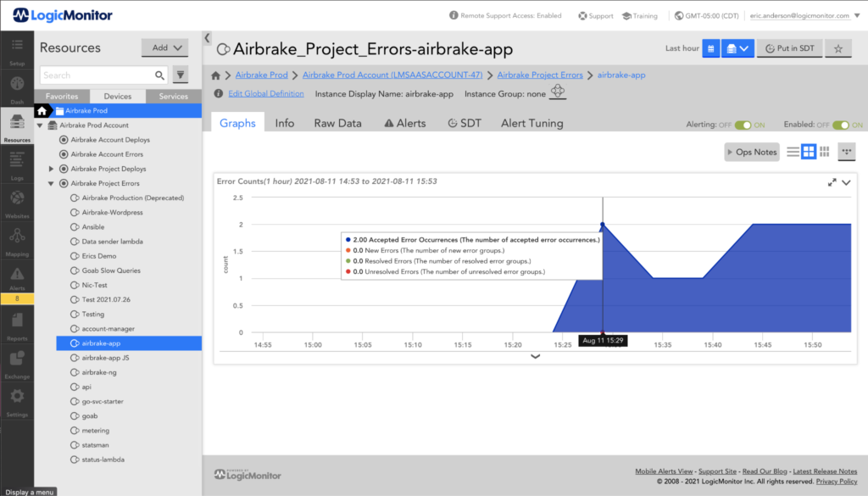Viewport: 868px width, 496px height.
Task: Click the home icon in resource tree
Action: click(x=42, y=111)
